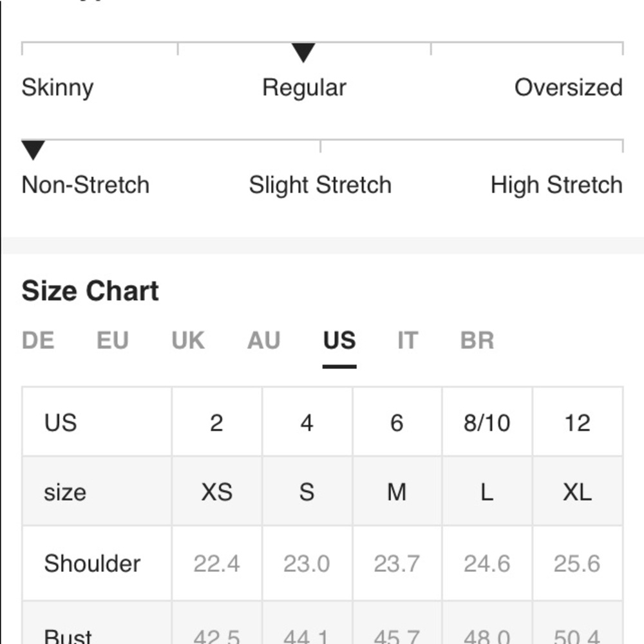Click the Slight Stretch label
644x644 pixels.
click(x=320, y=185)
